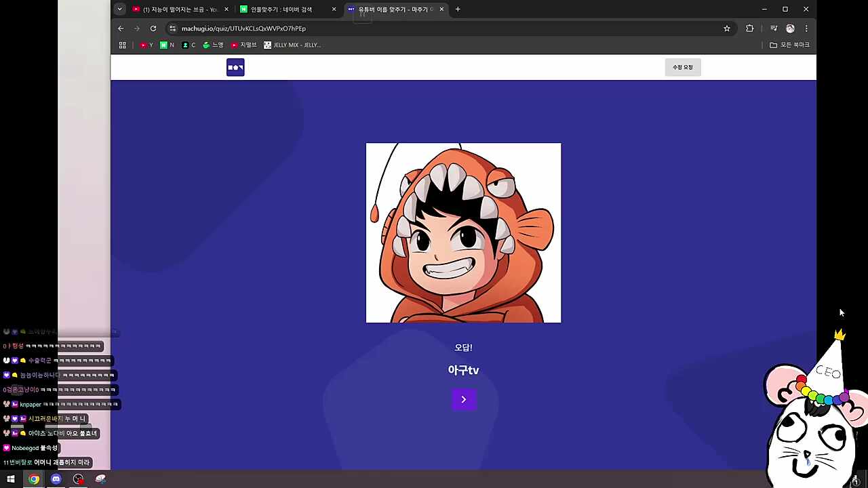Open the last pinned taskbar app icon
868x488 pixels.
tap(101, 479)
